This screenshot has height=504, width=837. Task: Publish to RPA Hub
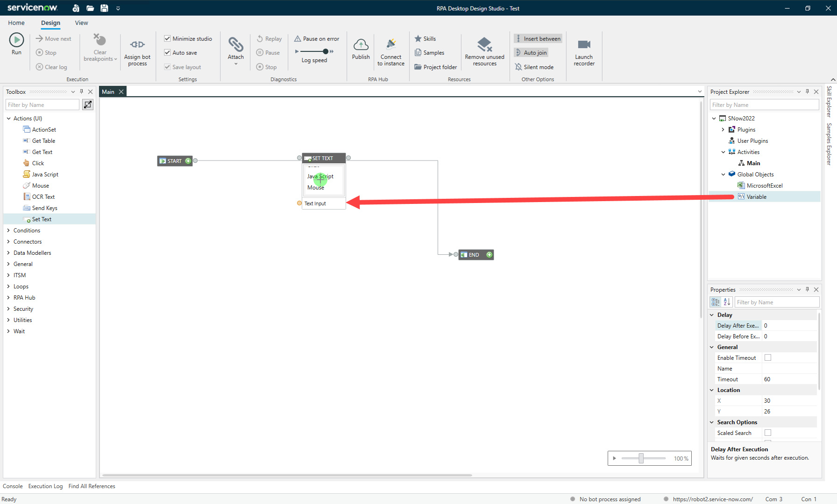pos(361,49)
